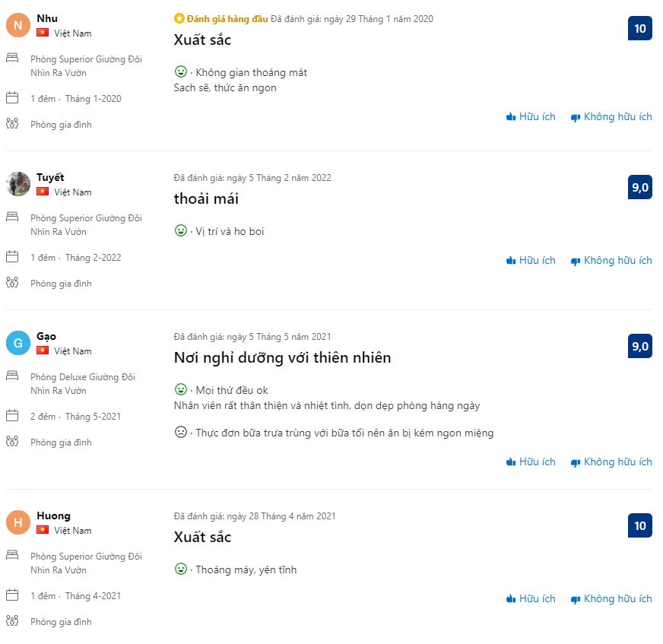Click the bed icon beside Gạo's Deluxe room
This screenshot has height=644, width=663.
pyautogui.click(x=12, y=376)
